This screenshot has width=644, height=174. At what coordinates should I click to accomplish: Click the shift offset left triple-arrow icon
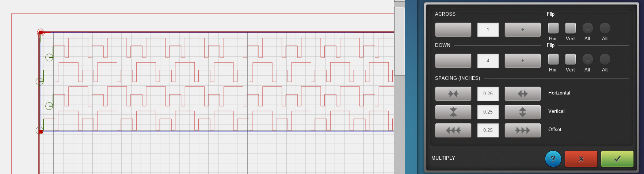pyautogui.click(x=453, y=130)
